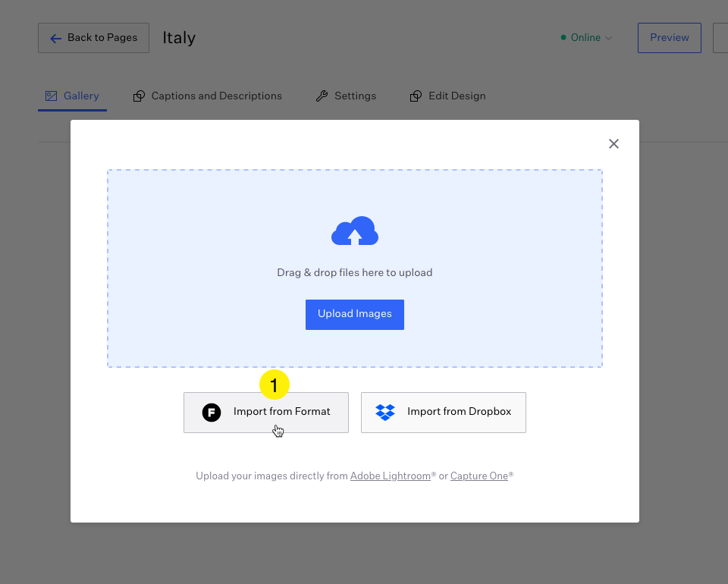Click the drag and drop upload area text

tap(355, 272)
